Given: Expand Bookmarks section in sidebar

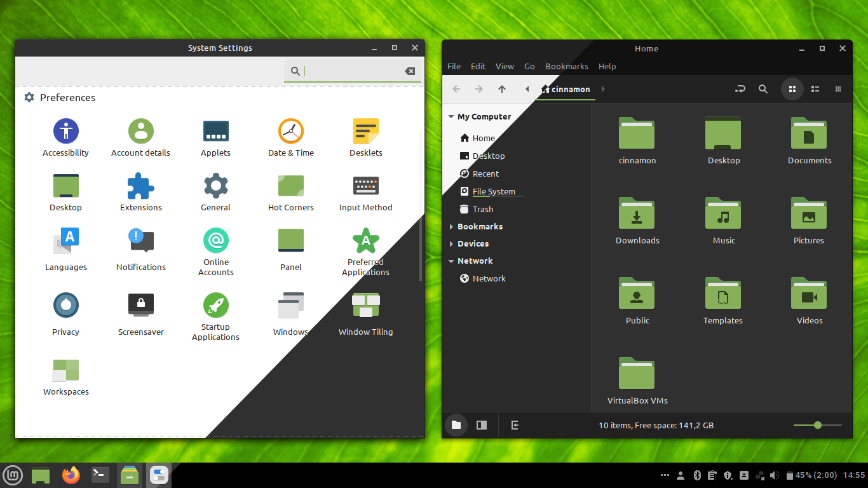Looking at the screenshot, I should click(x=451, y=226).
